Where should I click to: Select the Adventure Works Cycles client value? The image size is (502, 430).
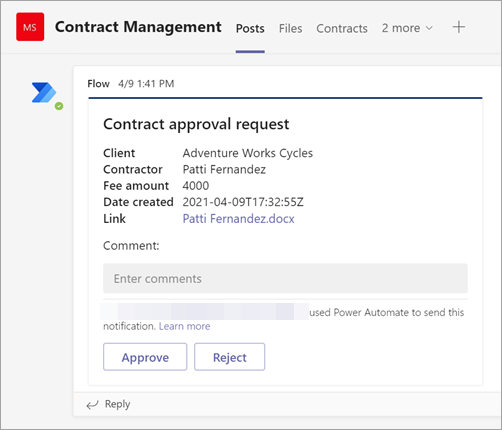coord(248,153)
